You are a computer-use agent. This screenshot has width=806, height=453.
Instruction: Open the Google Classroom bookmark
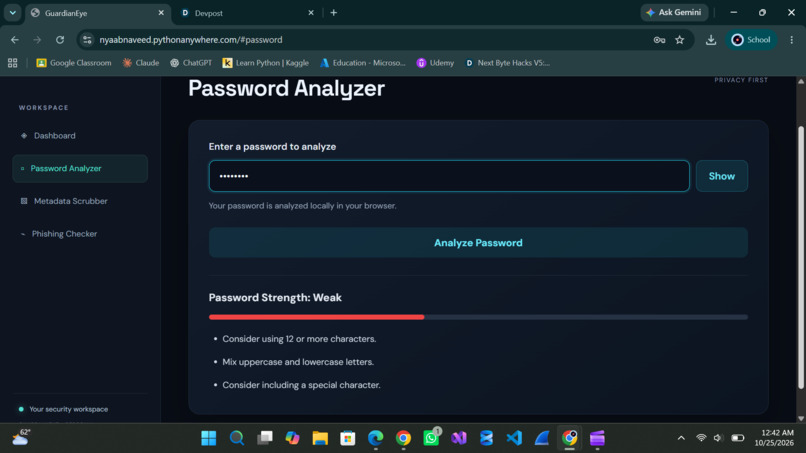pyautogui.click(x=74, y=63)
